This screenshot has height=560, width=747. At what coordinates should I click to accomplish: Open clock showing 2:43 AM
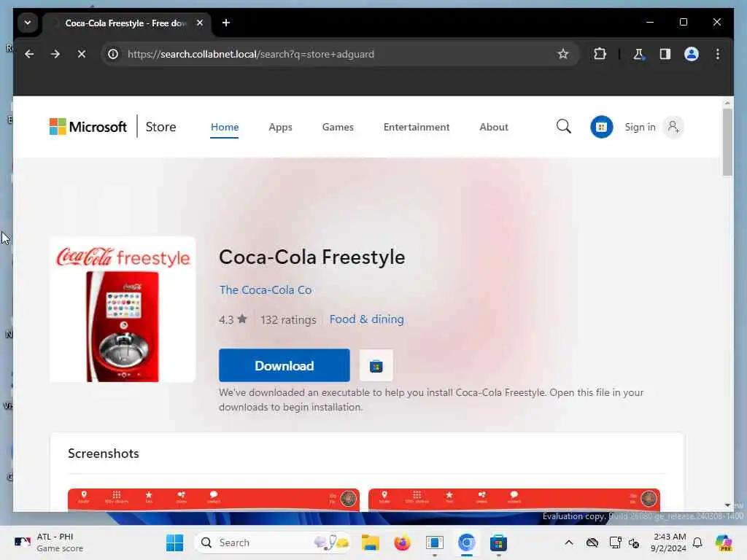668,542
